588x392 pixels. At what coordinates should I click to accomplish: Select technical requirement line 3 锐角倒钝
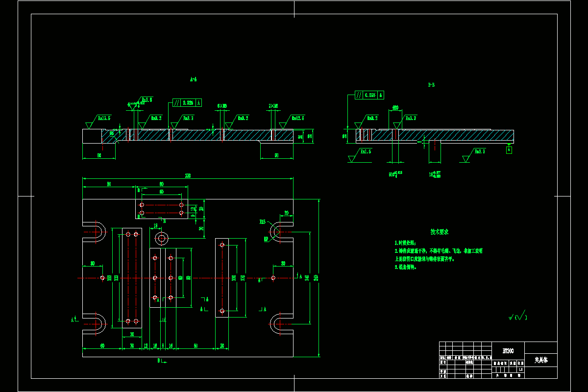pyautogui.click(x=405, y=268)
